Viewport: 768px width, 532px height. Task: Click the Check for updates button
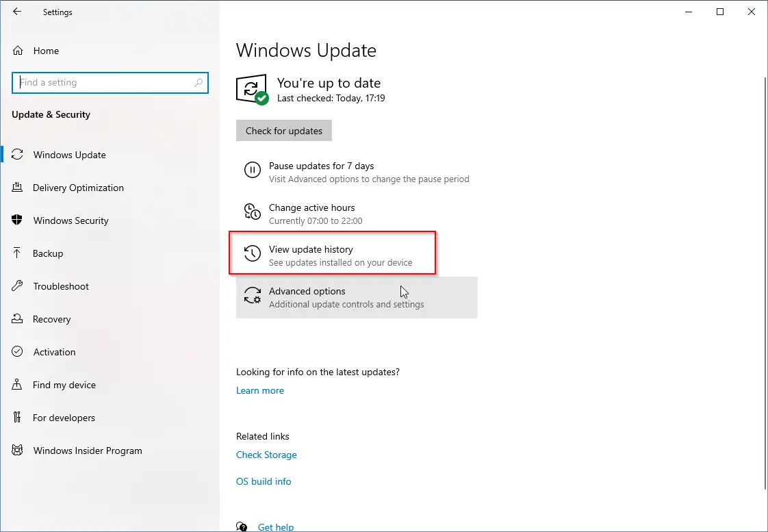pos(283,130)
